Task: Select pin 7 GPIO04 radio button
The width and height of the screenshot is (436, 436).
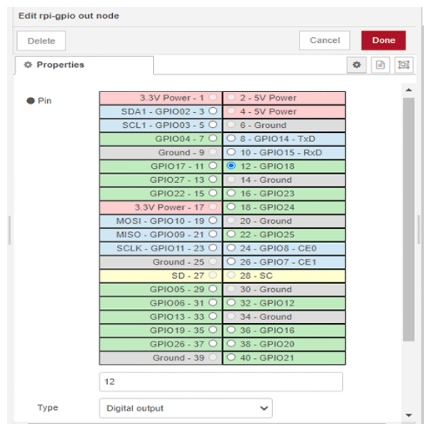Action: pyautogui.click(x=213, y=138)
